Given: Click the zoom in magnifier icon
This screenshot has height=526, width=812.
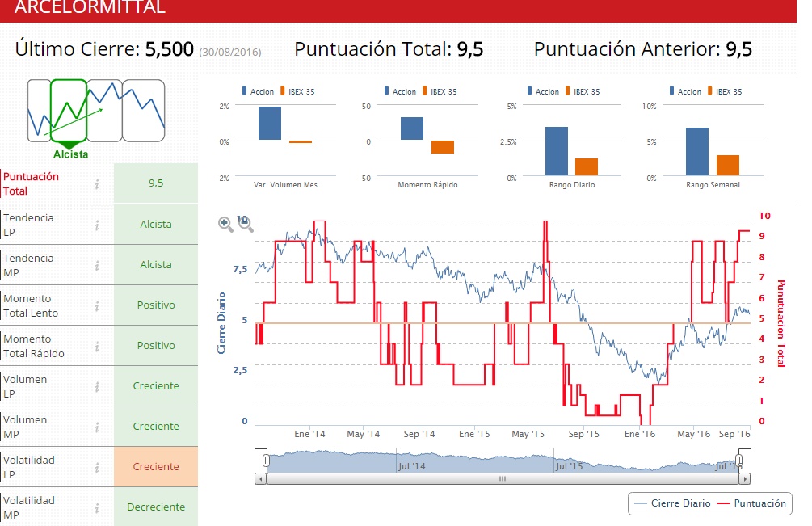Looking at the screenshot, I should [x=225, y=225].
